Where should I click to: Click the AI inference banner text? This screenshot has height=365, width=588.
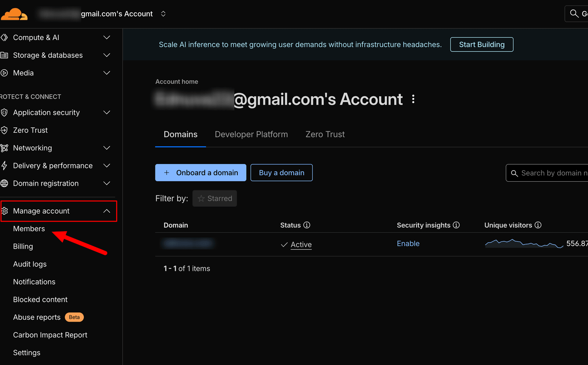click(300, 44)
